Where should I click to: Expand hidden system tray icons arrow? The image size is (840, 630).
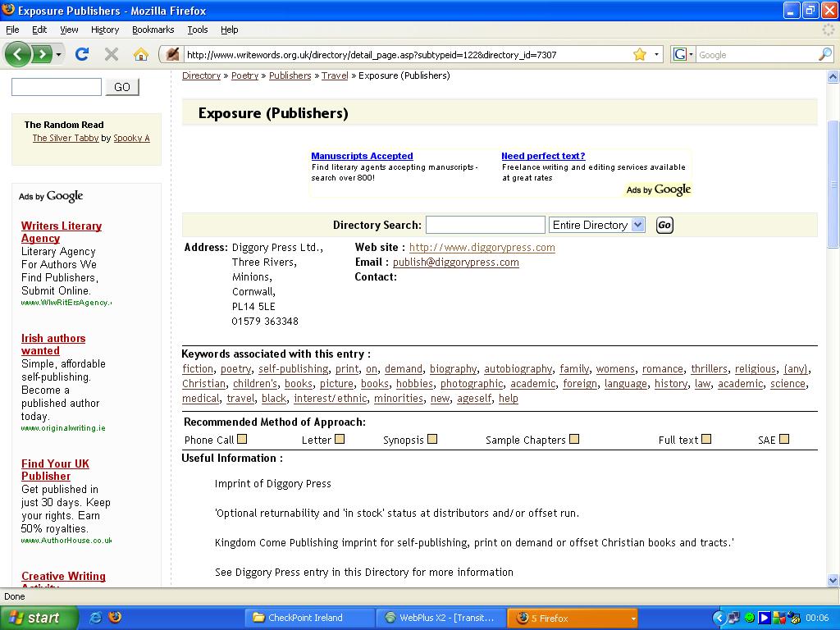coord(719,618)
